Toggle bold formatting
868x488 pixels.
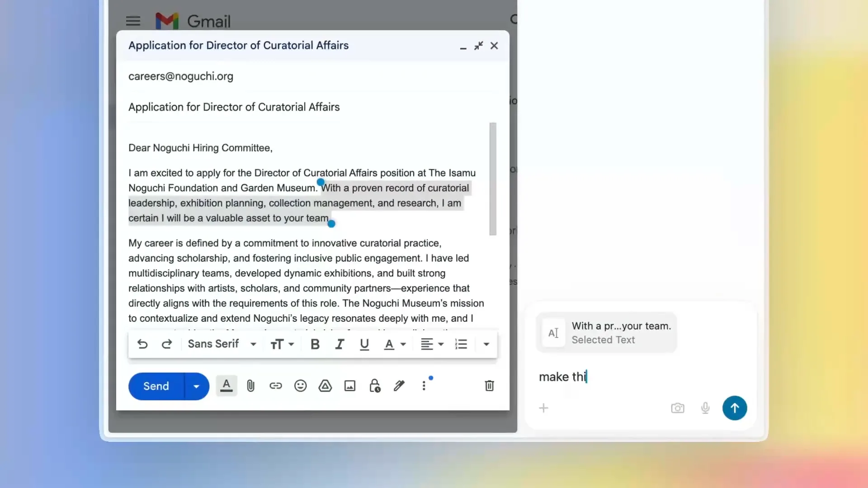(315, 344)
